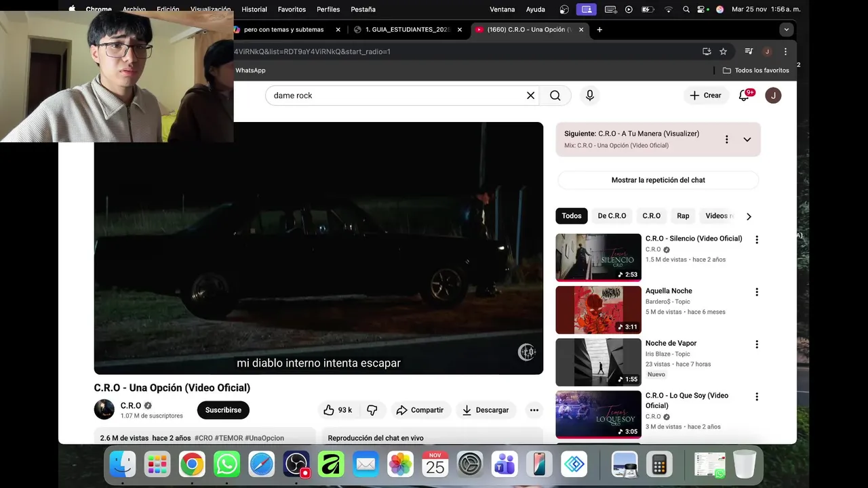The width and height of the screenshot is (868, 488).
Task: Open Spotlight search in the menu bar
Action: click(x=686, y=9)
